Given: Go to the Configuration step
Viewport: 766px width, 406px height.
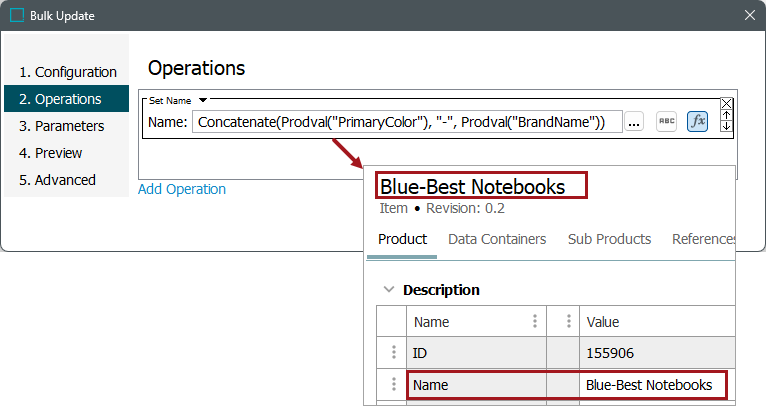Looking at the screenshot, I should click(68, 72).
